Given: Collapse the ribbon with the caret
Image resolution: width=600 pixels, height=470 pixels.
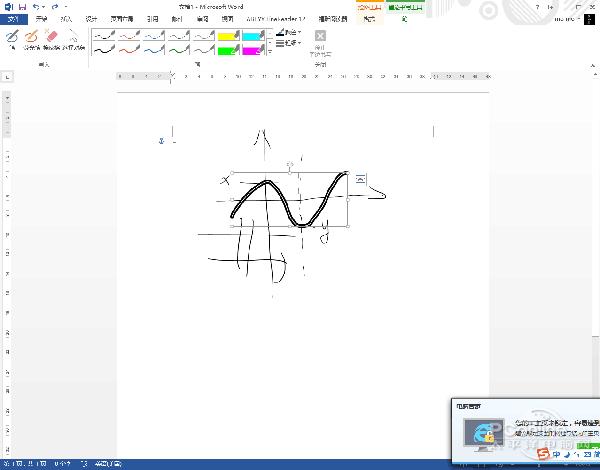Looking at the screenshot, I should click(x=593, y=65).
